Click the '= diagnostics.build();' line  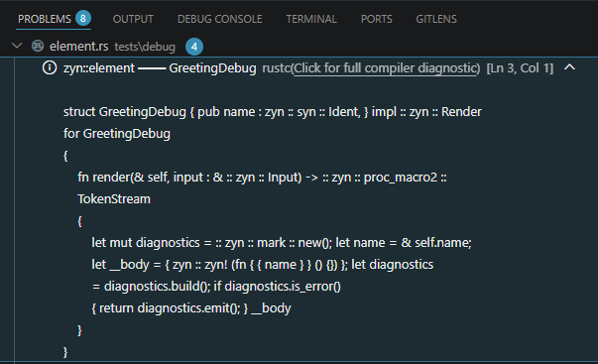point(216,287)
